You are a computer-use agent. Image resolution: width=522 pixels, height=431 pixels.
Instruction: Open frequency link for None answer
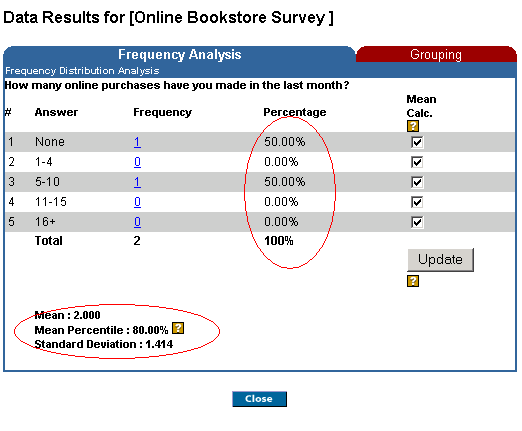tap(137, 142)
